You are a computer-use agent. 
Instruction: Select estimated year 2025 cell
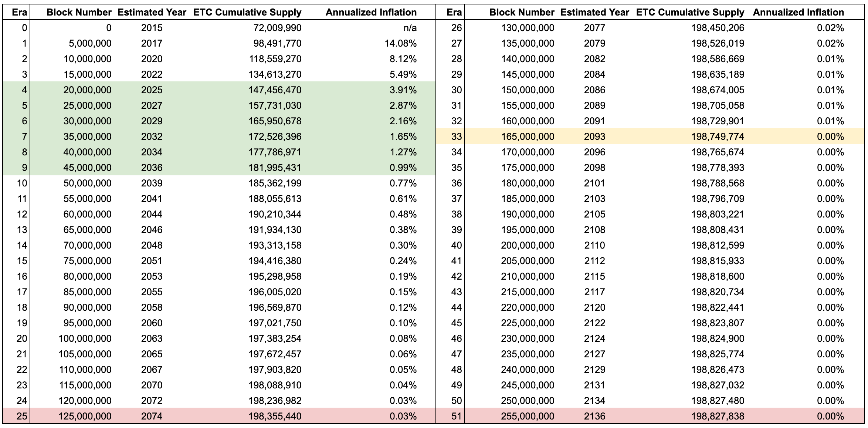152,90
